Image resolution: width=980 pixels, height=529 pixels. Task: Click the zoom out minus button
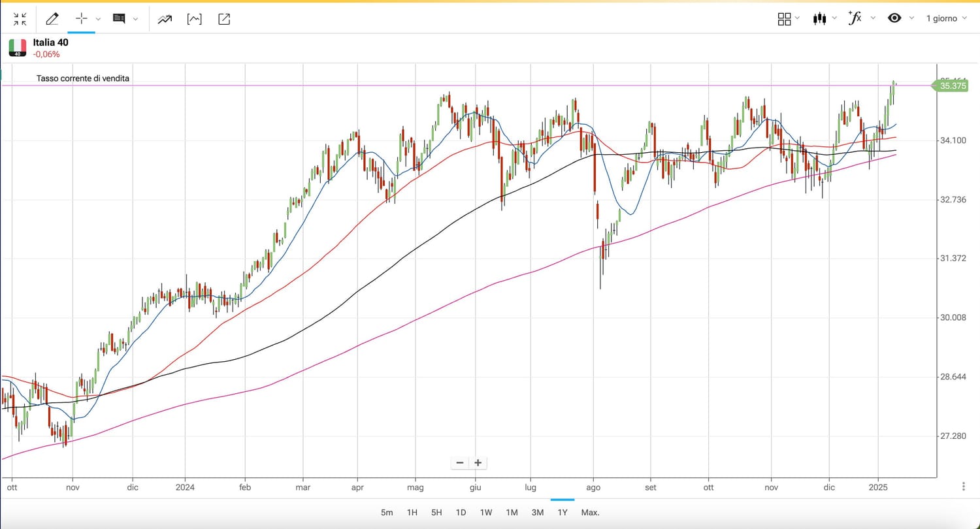460,462
